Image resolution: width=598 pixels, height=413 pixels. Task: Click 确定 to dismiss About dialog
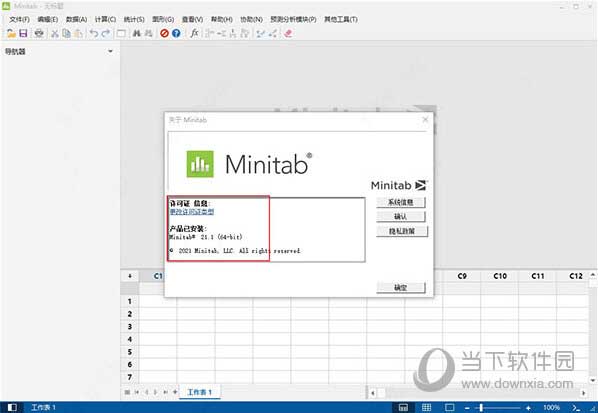[x=400, y=288]
